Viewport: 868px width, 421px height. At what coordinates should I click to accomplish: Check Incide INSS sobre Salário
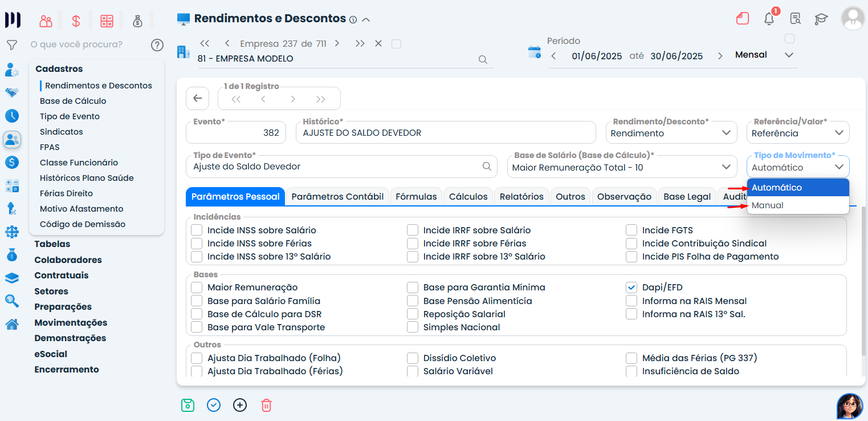(x=197, y=230)
